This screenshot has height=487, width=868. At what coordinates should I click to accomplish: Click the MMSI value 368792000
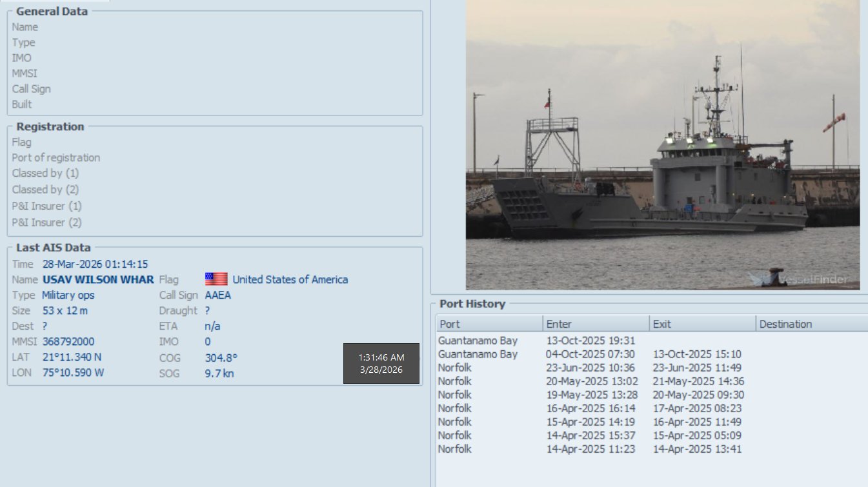click(68, 341)
